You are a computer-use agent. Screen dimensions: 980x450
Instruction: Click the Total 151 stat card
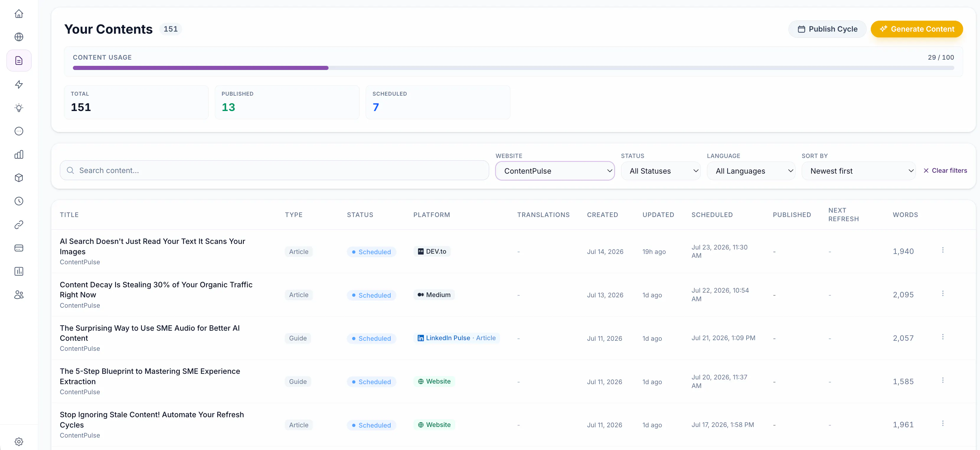tap(136, 102)
